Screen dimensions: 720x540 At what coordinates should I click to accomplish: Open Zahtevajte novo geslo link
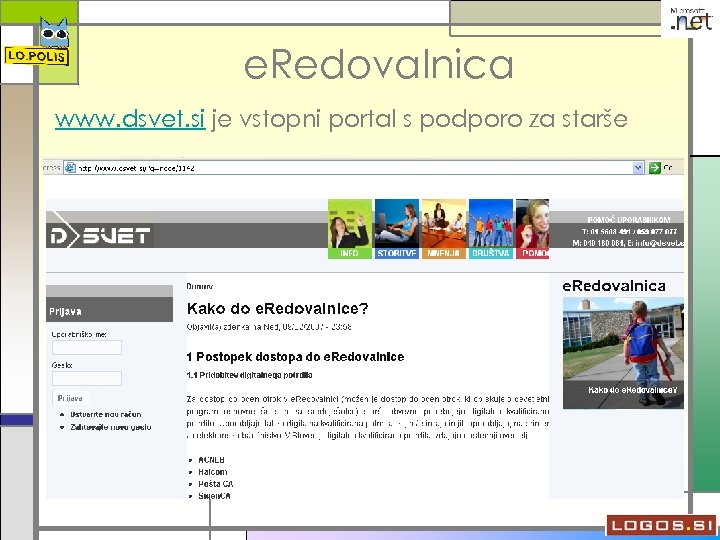pos(111,427)
